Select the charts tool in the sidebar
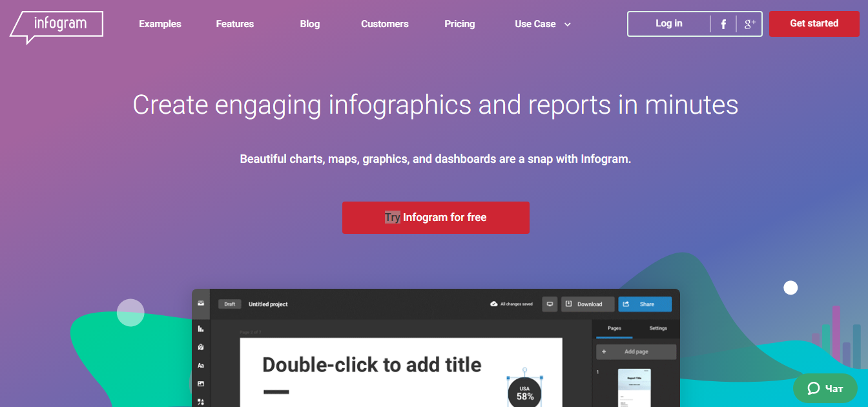Screen dimensions: 868x407 tap(201, 329)
